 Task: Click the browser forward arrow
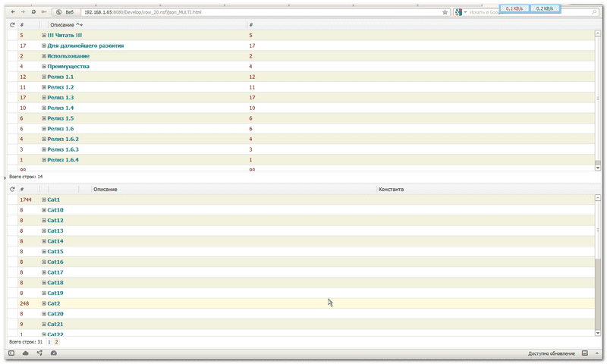23,13
